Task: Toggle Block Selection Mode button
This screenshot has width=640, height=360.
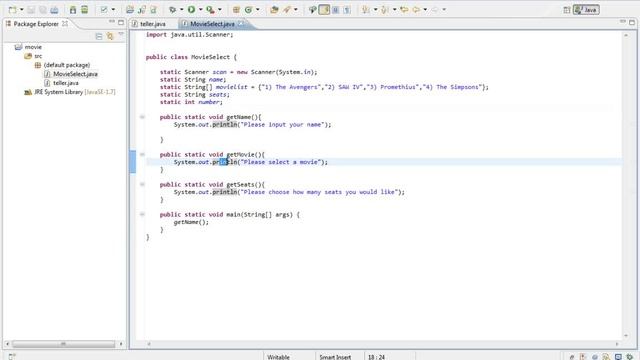Action: tap(336, 9)
